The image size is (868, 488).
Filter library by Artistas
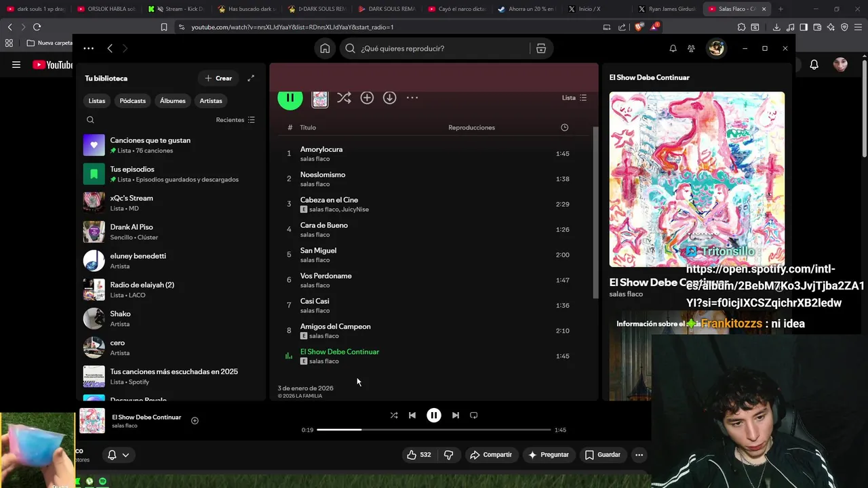(x=211, y=100)
